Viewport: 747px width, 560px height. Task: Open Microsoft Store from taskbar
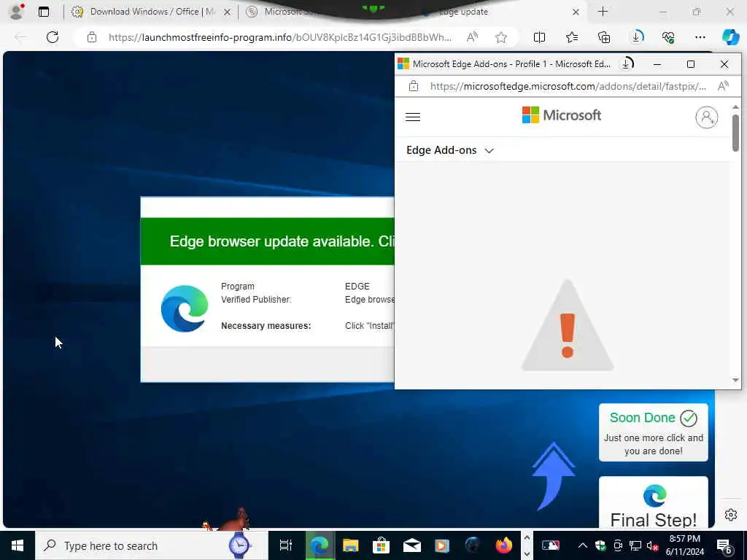381,545
